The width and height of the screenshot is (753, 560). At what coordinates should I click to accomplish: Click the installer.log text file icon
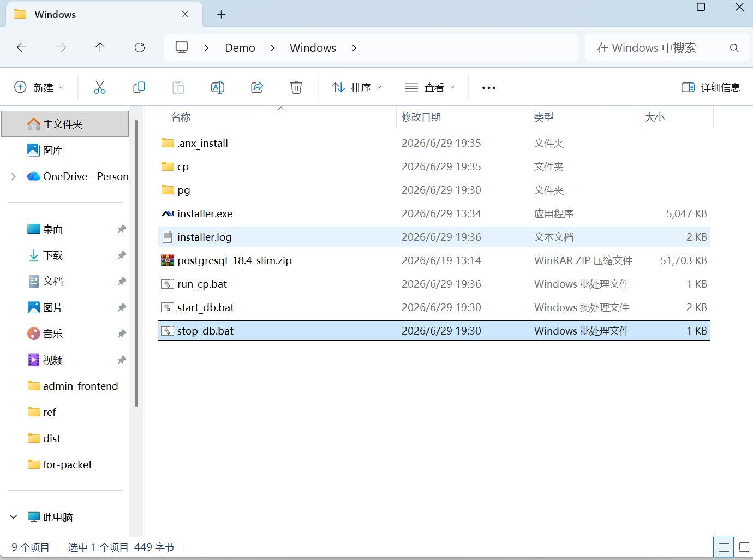point(168,237)
